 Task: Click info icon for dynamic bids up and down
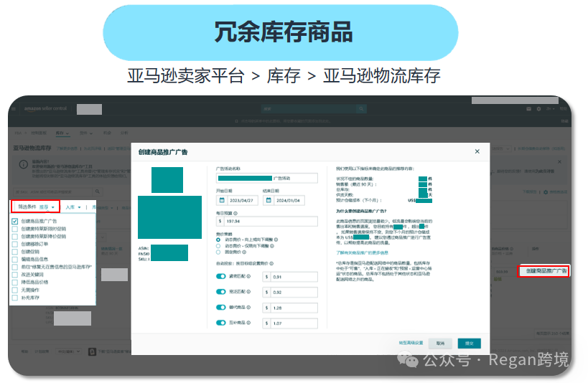tap(276, 240)
